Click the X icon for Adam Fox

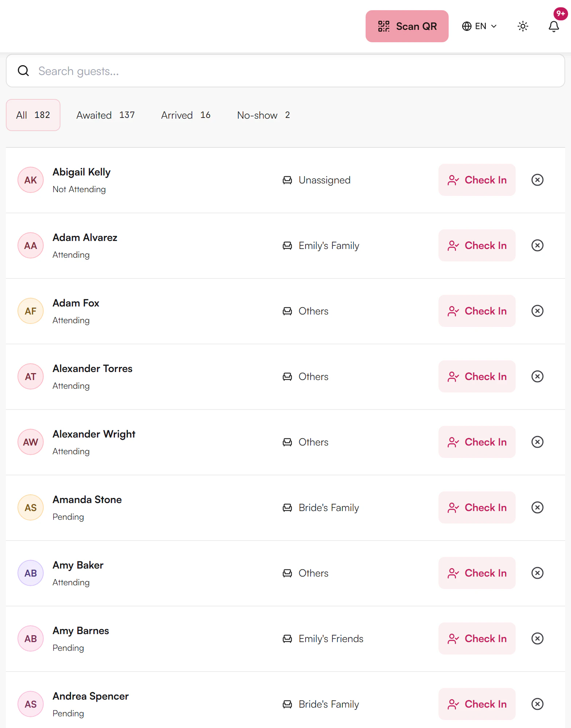click(x=537, y=311)
